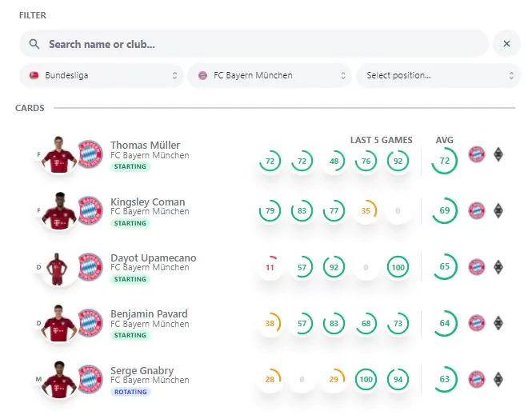
Task: Click Gnabry's ROTATING status badge
Action: 130,392
